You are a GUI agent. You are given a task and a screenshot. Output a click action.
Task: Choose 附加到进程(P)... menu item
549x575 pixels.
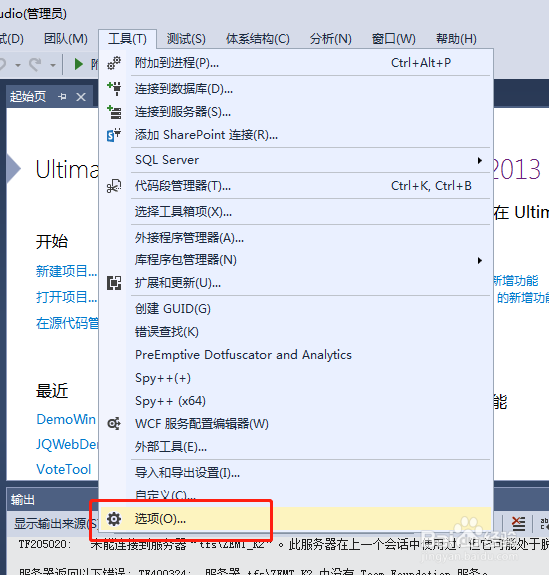pyautogui.click(x=296, y=63)
